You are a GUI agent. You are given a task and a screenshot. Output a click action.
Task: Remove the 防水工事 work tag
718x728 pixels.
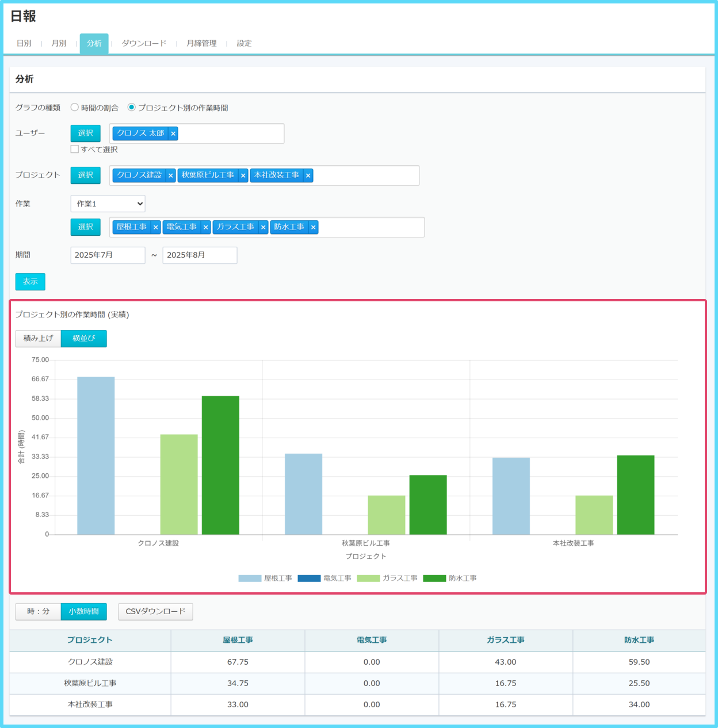click(314, 227)
